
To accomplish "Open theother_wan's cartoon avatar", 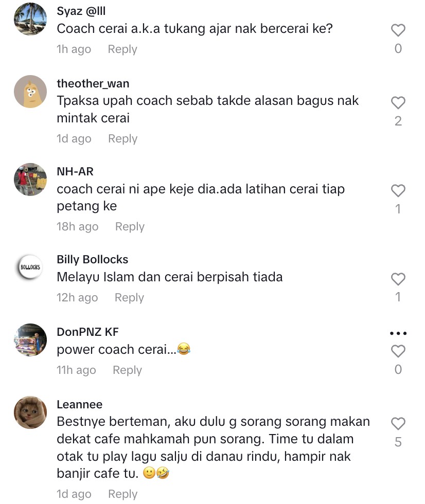I will coord(30,92).
